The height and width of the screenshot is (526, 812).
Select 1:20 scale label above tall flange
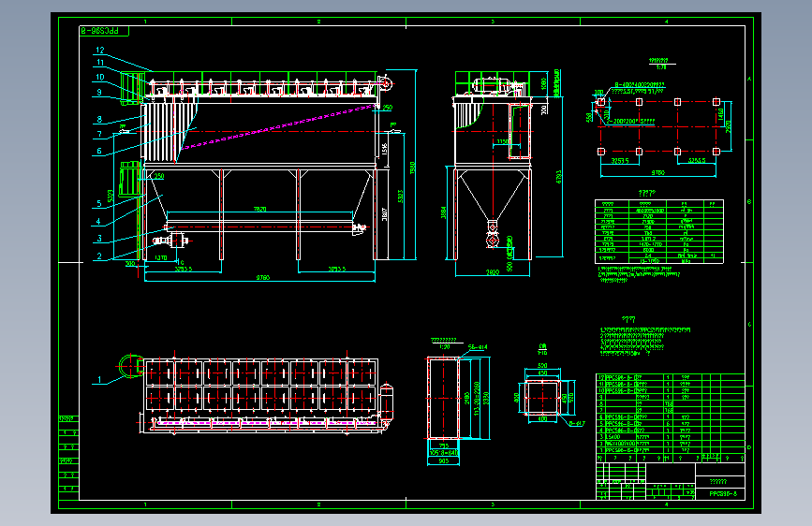tap(444, 347)
